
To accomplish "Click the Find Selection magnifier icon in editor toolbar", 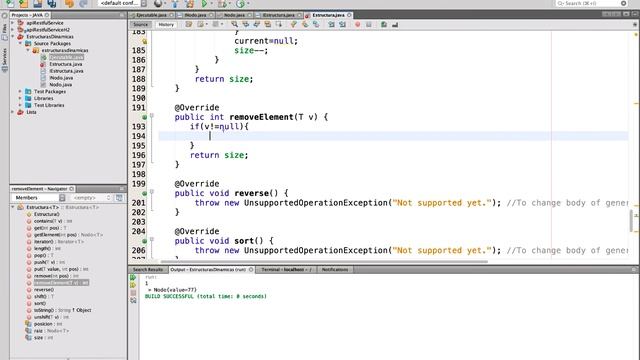I will pos(234,24).
